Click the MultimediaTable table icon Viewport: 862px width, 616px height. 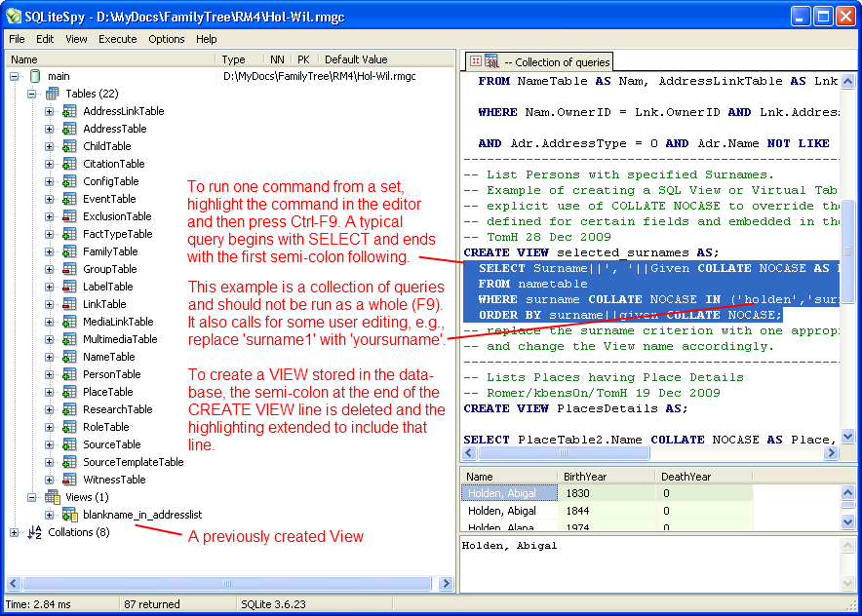69,339
